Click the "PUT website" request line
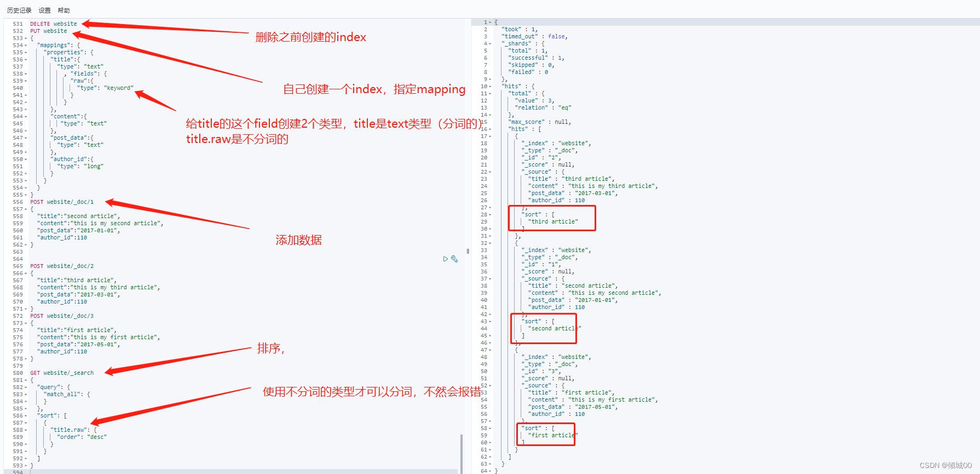This screenshot has width=980, height=474. [x=49, y=31]
